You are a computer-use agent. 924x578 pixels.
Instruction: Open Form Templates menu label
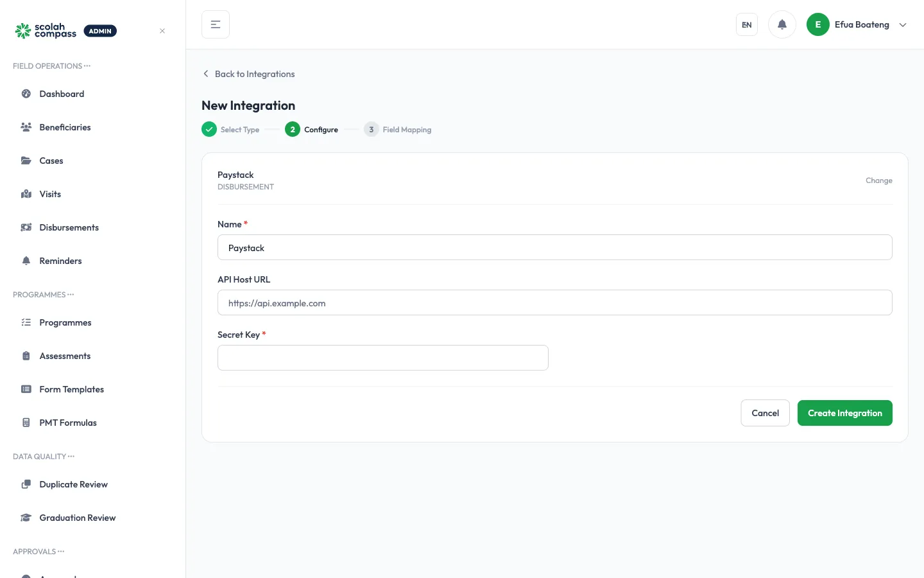(x=72, y=389)
